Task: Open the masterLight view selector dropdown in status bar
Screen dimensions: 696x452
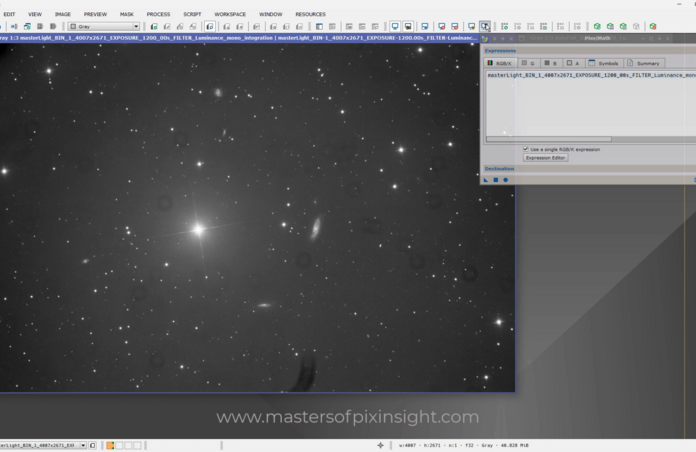Action: coord(43,445)
